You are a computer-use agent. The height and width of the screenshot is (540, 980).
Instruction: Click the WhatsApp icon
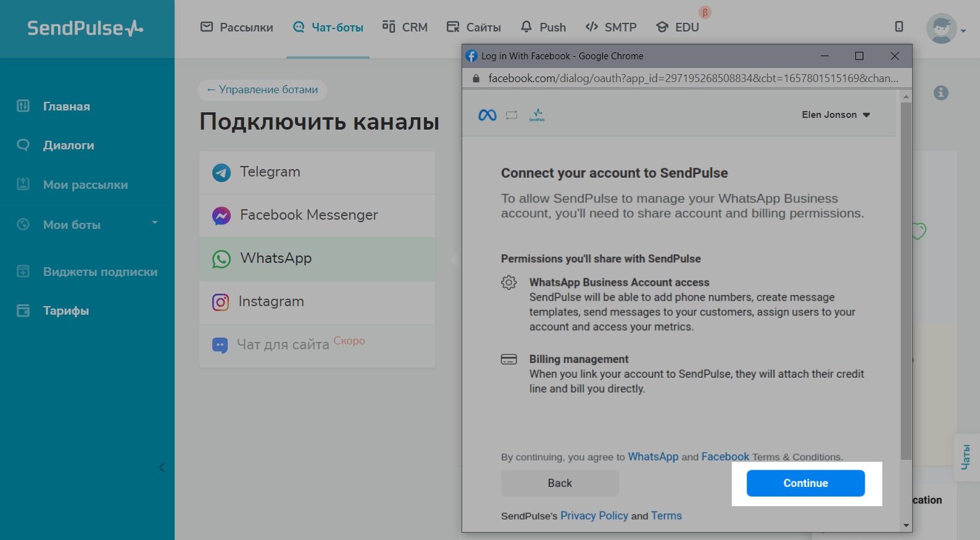[x=222, y=259]
